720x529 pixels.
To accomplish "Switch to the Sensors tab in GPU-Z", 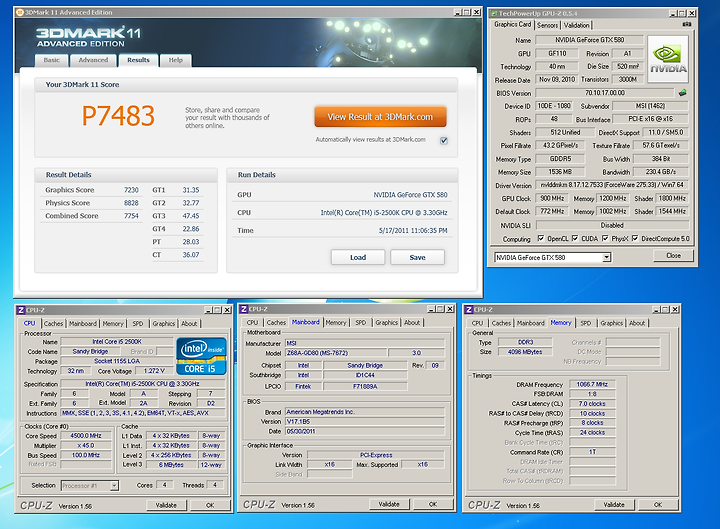I will 547,26.
